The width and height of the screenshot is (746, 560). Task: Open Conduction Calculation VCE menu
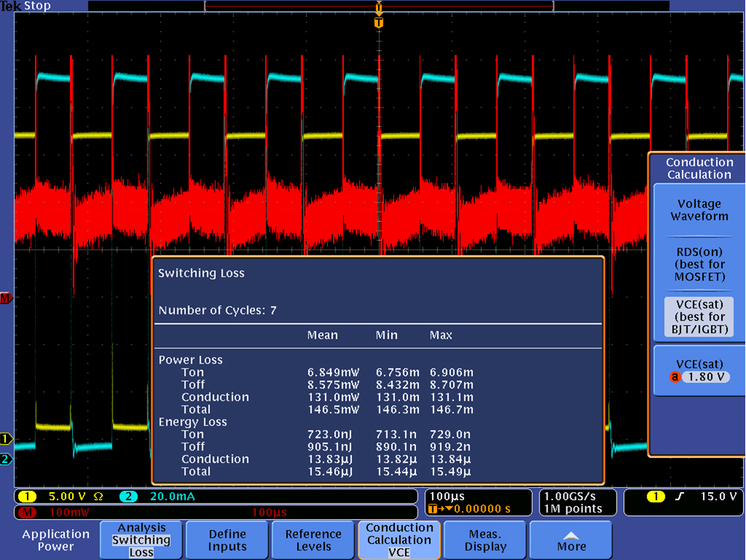click(x=399, y=540)
